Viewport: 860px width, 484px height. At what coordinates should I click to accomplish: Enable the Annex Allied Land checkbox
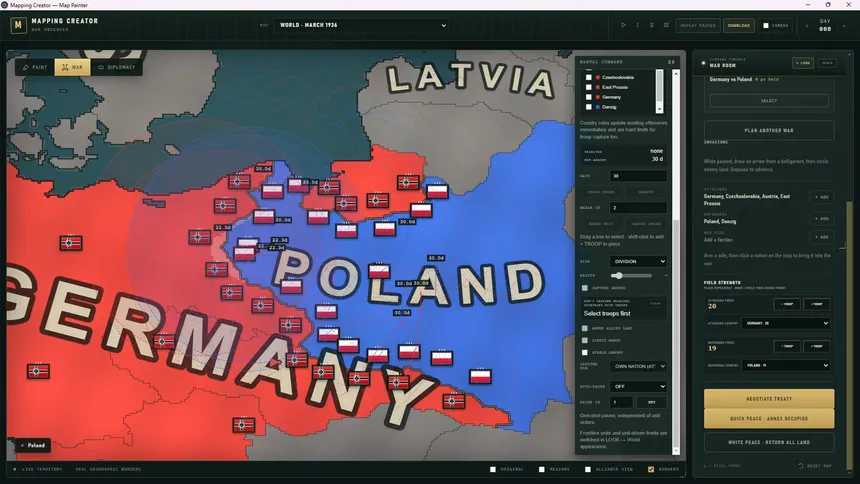click(585, 328)
